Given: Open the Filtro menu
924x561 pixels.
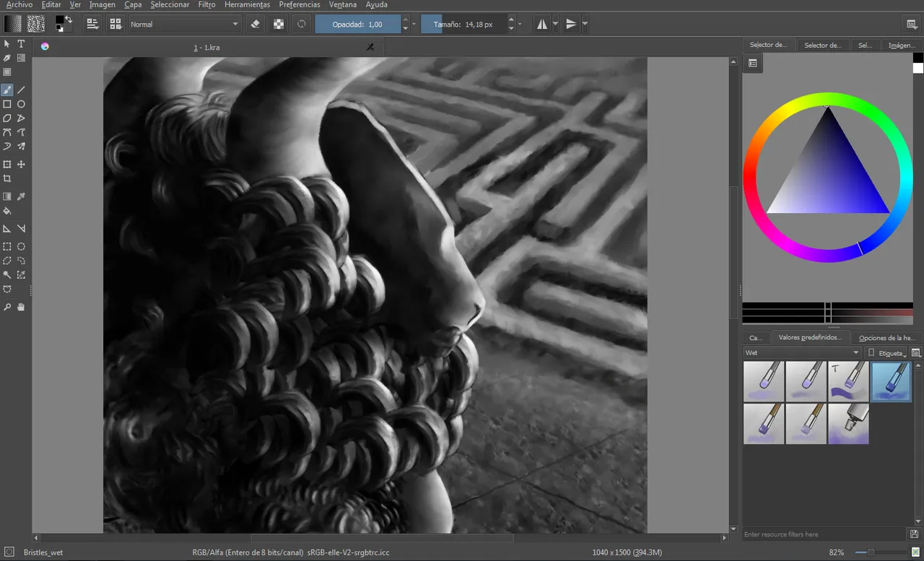Looking at the screenshot, I should 206,4.
